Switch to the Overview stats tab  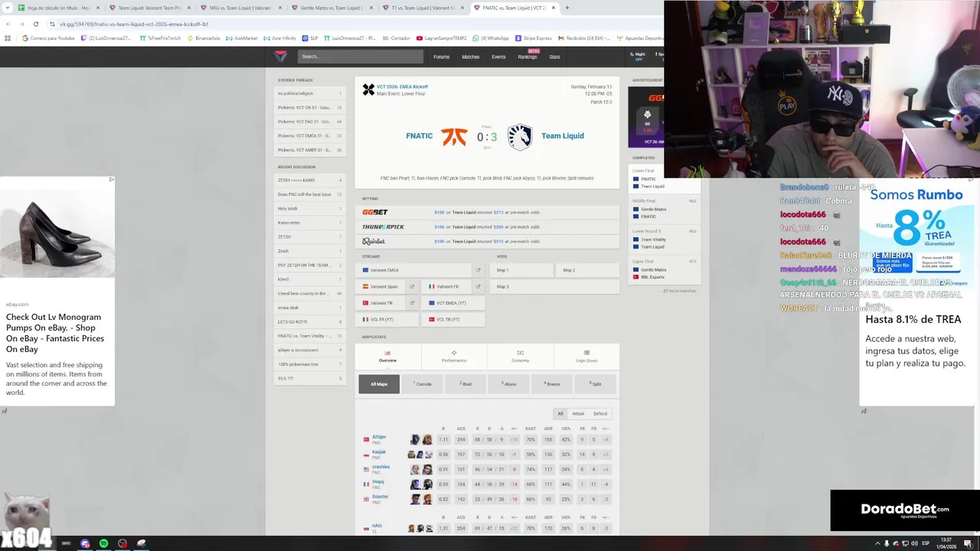[387, 357]
